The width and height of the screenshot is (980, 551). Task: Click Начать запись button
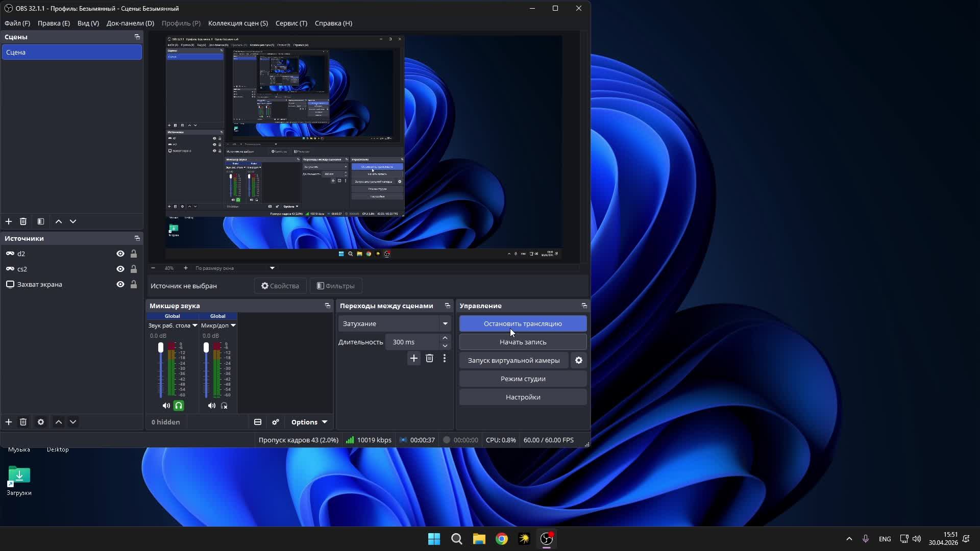523,342
